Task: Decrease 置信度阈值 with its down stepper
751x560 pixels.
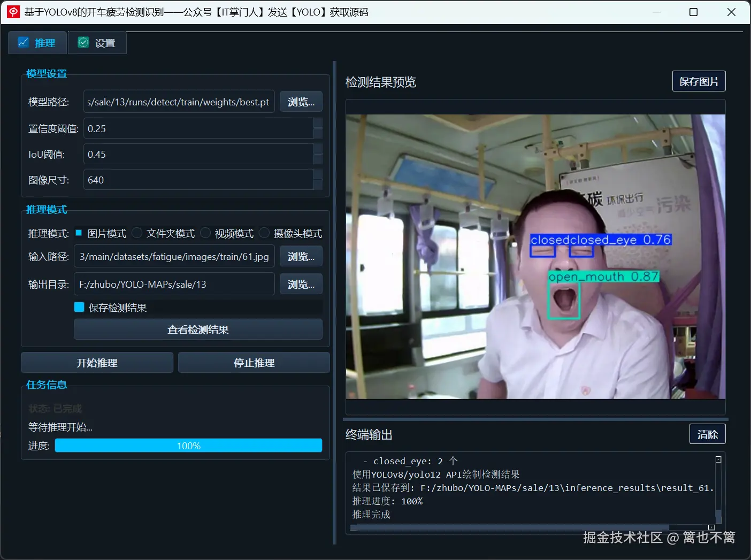Action: click(x=318, y=134)
